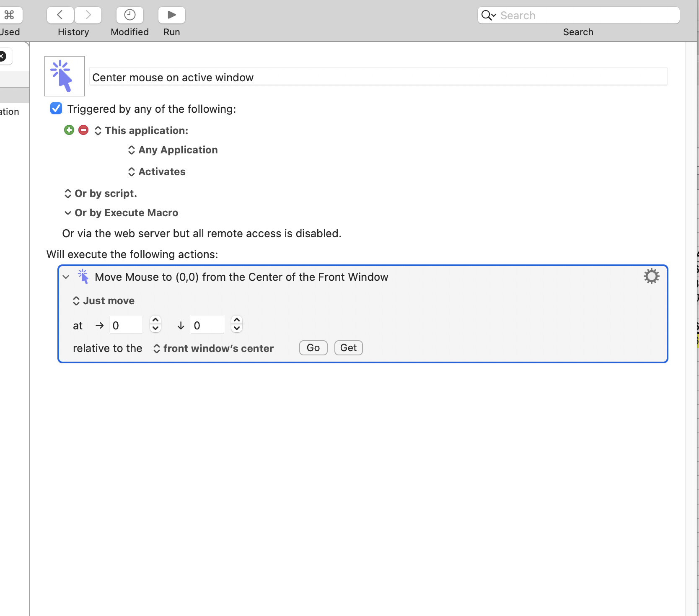Open the 'Activates' trigger dropdown
Screen dimensions: 699x616
pos(157,172)
